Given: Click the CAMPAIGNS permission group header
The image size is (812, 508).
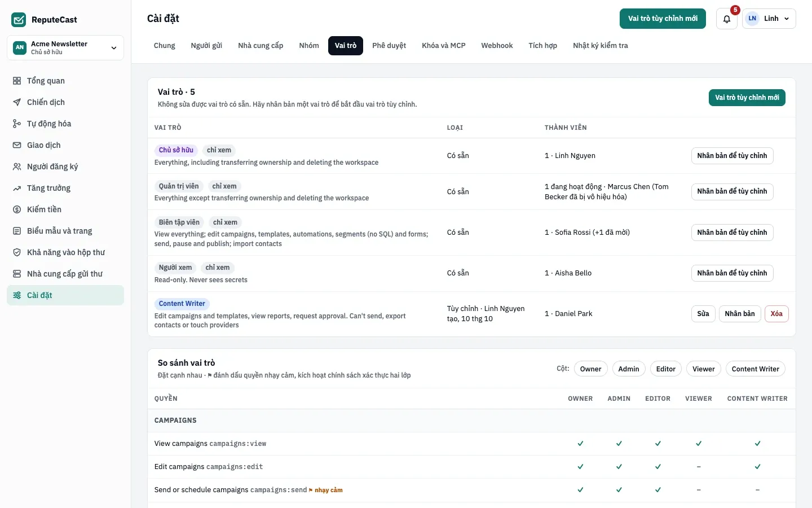Looking at the screenshot, I should pyautogui.click(x=471, y=421).
